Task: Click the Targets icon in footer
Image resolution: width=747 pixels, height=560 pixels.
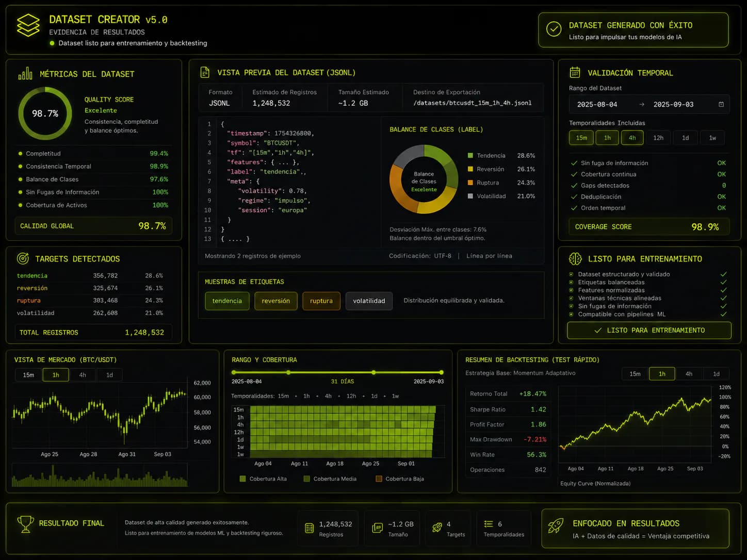Action: (437, 528)
